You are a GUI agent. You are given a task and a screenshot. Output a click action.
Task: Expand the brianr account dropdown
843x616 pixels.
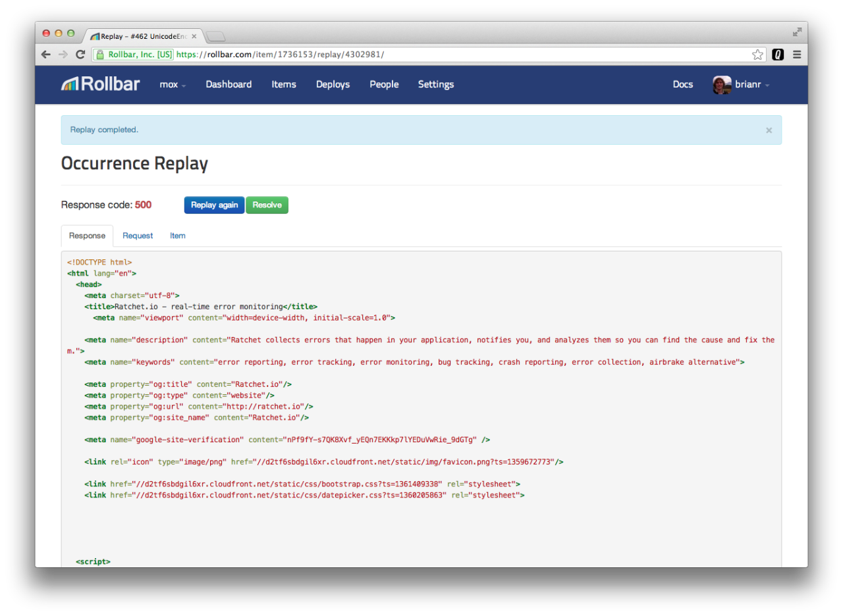point(752,85)
